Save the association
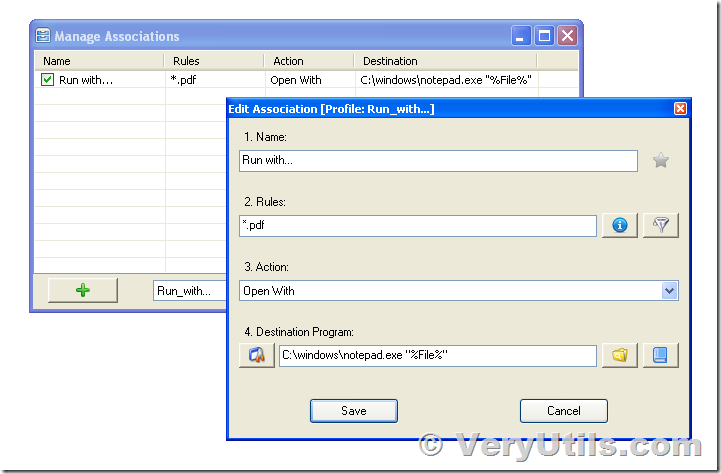Screen dimensions: 721x474 click(354, 411)
